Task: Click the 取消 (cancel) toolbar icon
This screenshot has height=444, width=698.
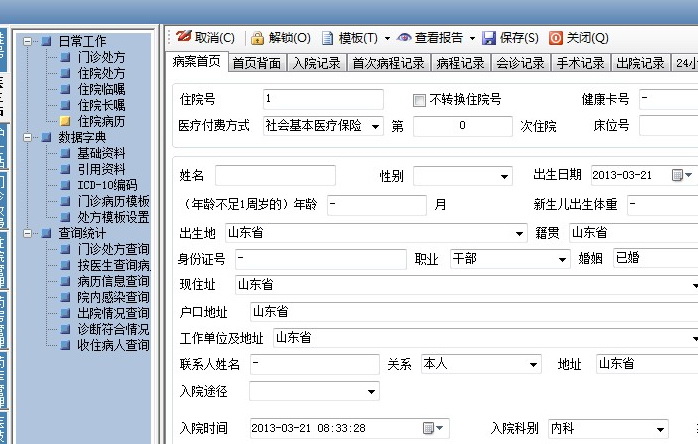Action: point(183,38)
